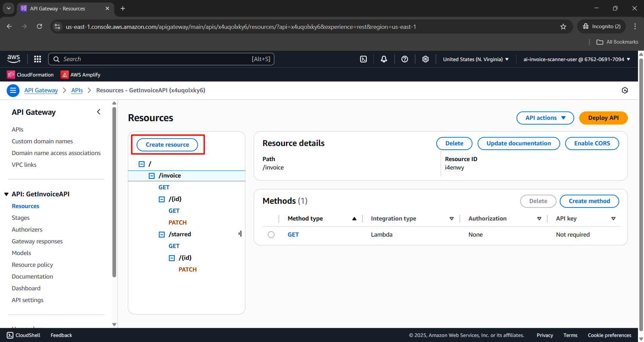
Task: Open the United States (N. Virginia) region selector
Action: click(476, 59)
